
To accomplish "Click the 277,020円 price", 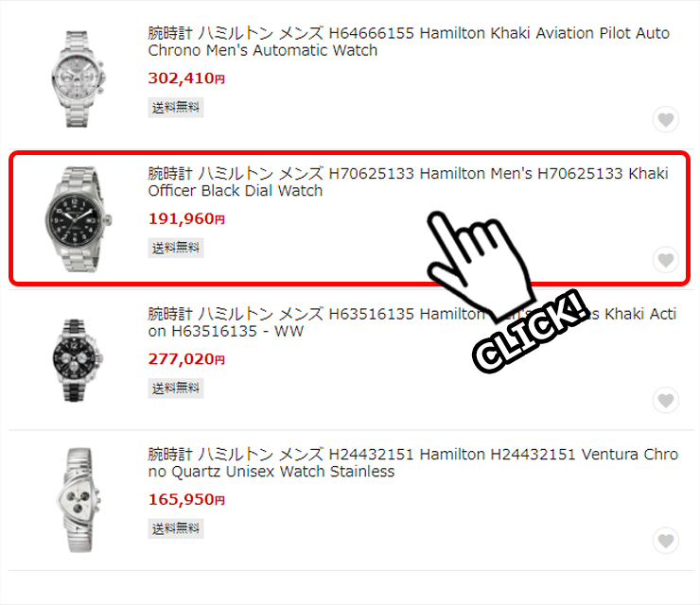I will [x=186, y=359].
